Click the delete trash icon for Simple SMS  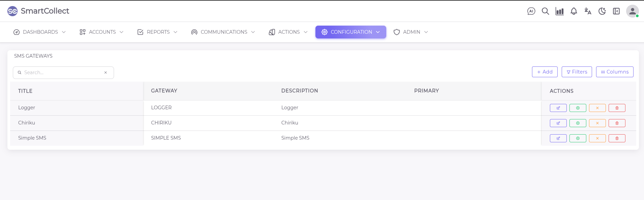pyautogui.click(x=617, y=138)
